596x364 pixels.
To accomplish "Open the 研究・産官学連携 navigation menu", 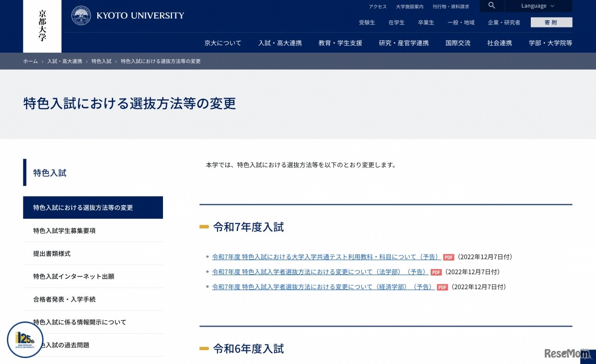I will [404, 43].
